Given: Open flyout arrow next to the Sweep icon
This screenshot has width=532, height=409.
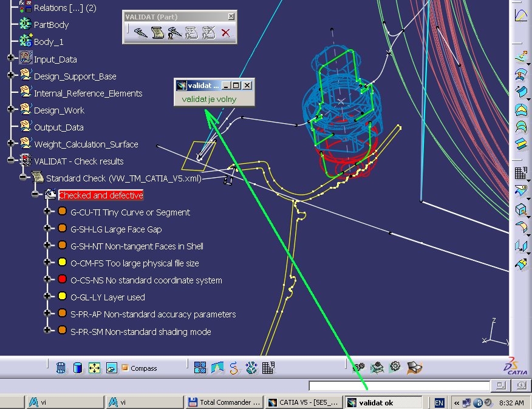Looking at the screenshot, I should click(x=528, y=99).
